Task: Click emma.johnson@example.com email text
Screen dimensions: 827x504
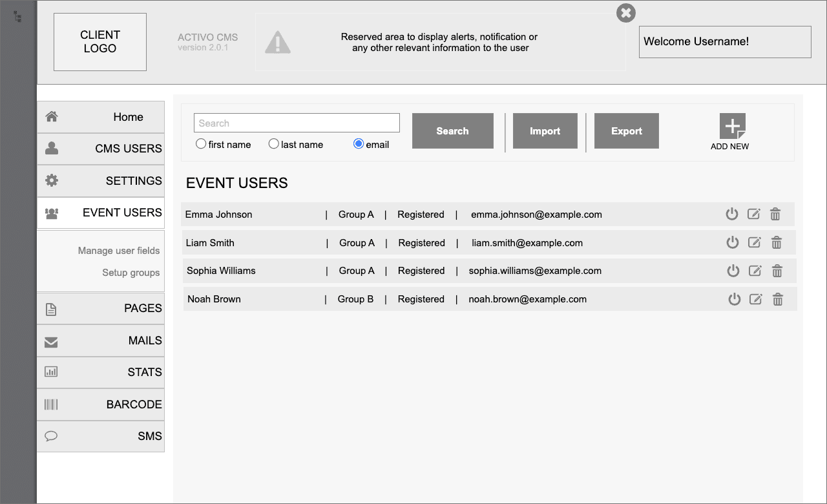Action: (x=536, y=215)
